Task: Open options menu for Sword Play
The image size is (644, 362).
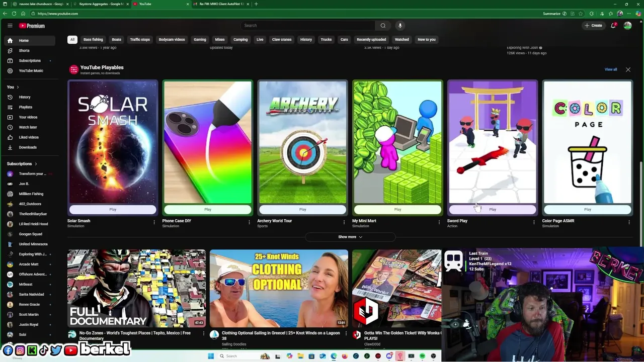Action: [534, 222]
